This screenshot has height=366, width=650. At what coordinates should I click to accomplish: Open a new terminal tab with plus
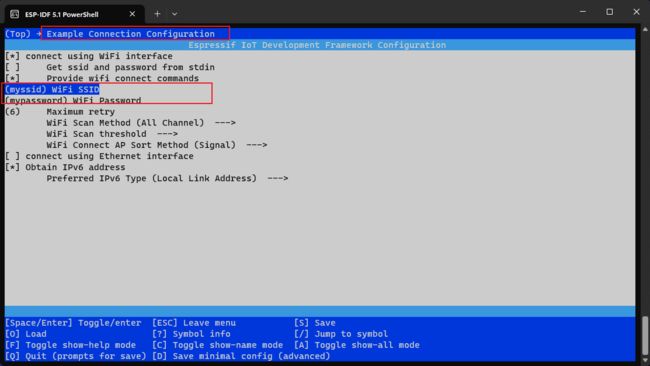pyautogui.click(x=157, y=14)
